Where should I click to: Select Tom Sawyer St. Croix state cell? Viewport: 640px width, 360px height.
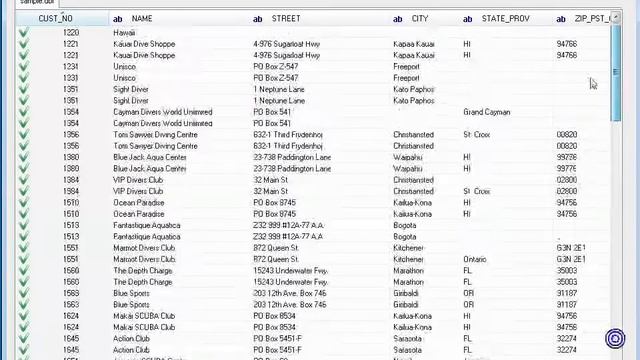coord(476,135)
